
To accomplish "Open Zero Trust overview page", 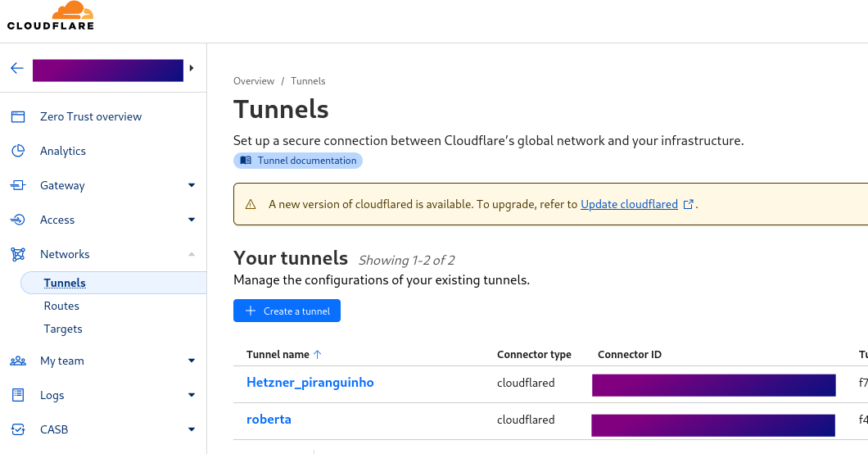I will pos(91,117).
